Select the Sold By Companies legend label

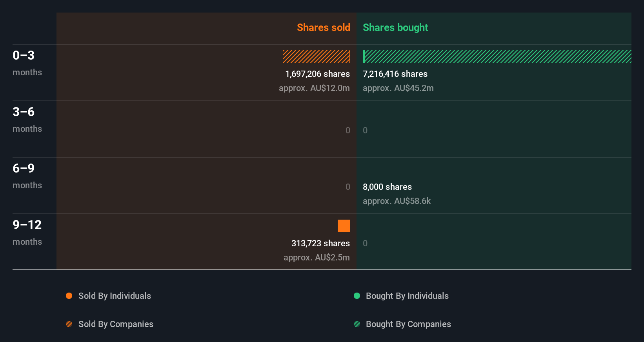[x=116, y=324]
